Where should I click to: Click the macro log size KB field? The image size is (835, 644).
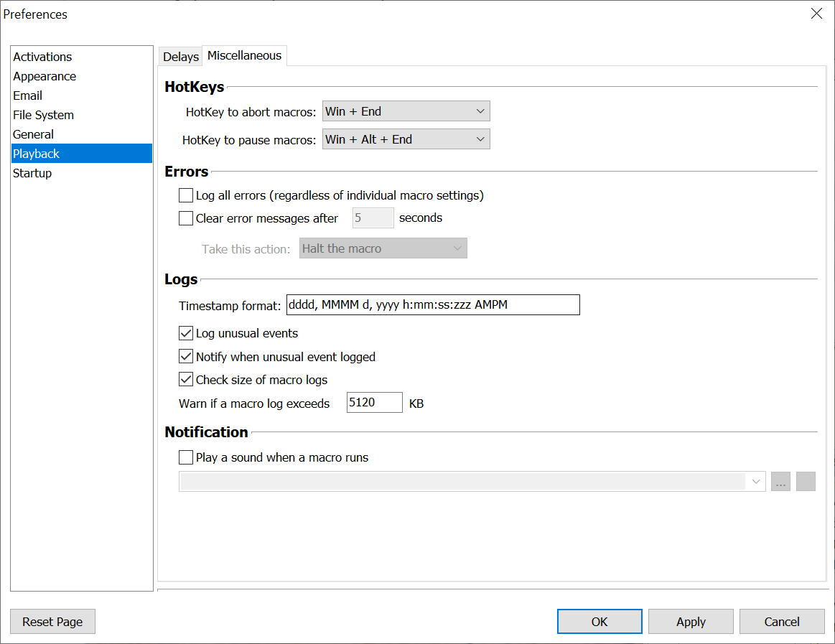374,403
